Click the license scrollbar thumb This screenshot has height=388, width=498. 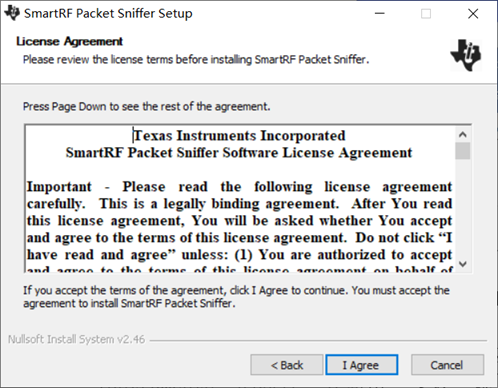(463, 151)
